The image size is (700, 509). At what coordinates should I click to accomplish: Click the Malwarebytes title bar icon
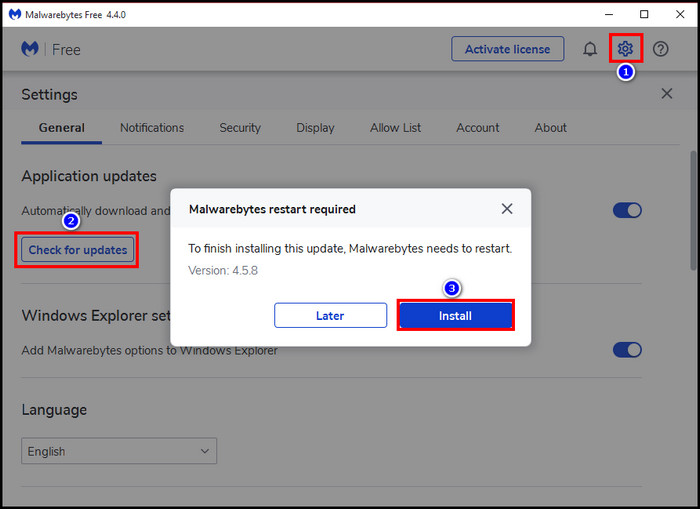tap(15, 14)
